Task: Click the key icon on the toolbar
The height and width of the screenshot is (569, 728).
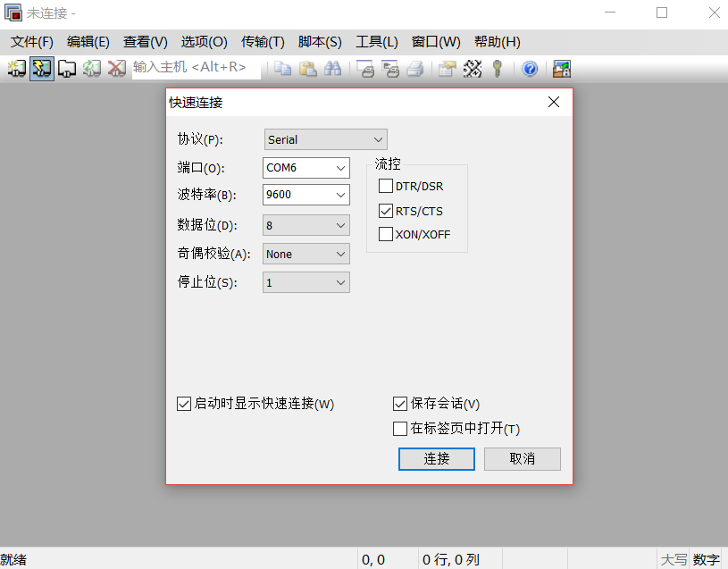Action: [497, 69]
